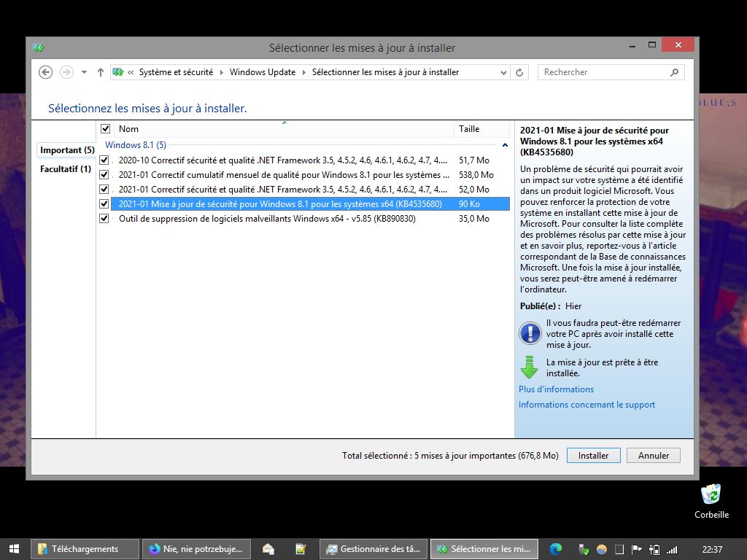Screen dimensions: 747x560
Task: Click the battery power tray icon
Action: coord(654,550)
